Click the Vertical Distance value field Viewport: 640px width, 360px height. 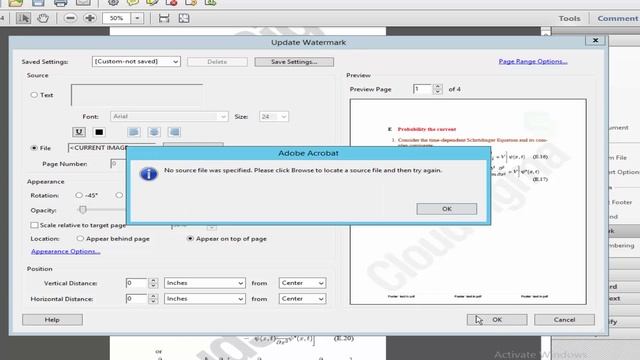point(137,283)
